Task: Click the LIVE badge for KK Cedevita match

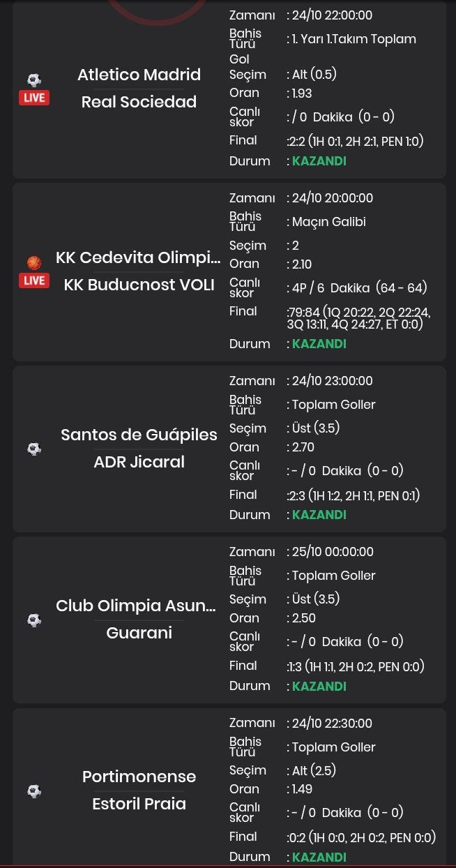Action: 34,280
